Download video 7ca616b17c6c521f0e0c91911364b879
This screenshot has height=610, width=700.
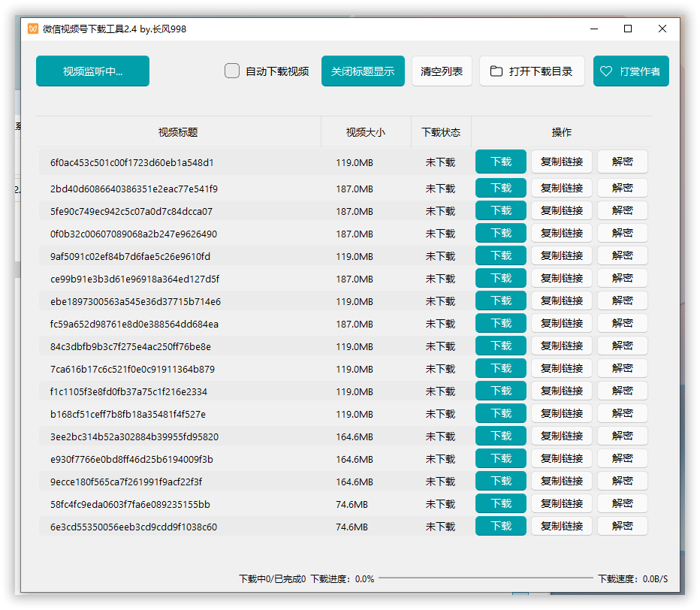(501, 368)
